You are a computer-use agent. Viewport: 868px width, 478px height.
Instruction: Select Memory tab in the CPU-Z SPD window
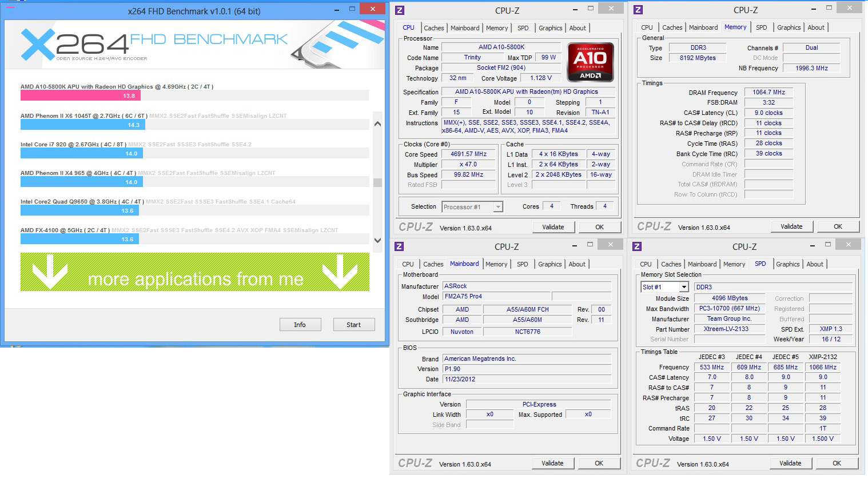[734, 264]
